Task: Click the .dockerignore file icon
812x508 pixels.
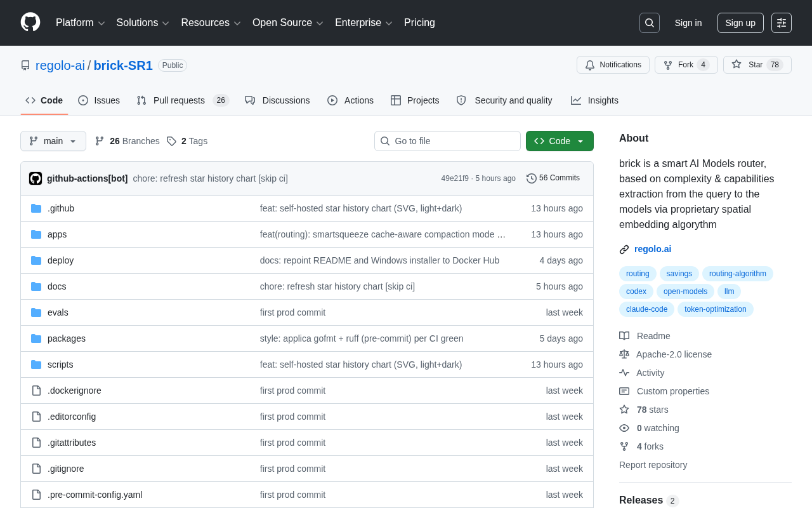Action: pyautogui.click(x=36, y=391)
